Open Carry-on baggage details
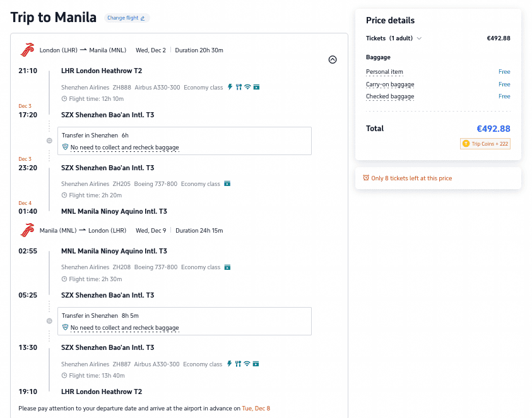 tap(390, 84)
